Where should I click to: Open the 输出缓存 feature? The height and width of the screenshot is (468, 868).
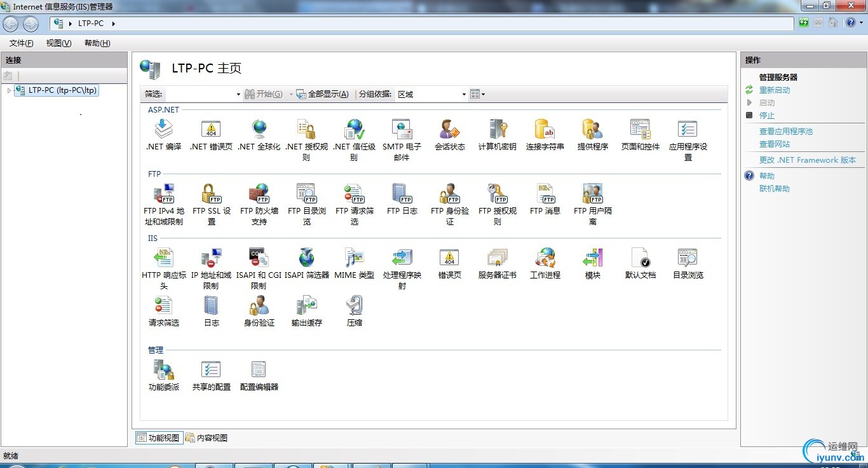click(x=306, y=312)
